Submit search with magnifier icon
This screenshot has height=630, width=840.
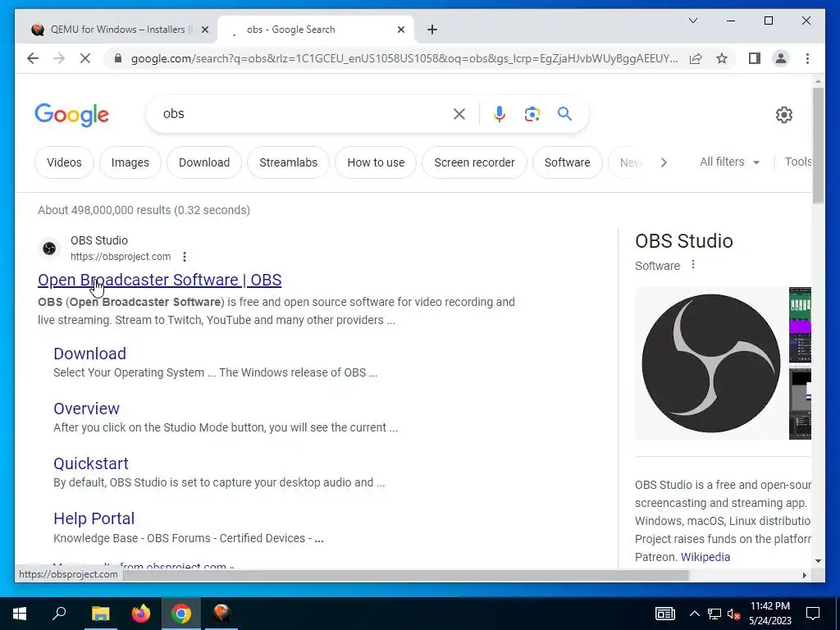(564, 113)
